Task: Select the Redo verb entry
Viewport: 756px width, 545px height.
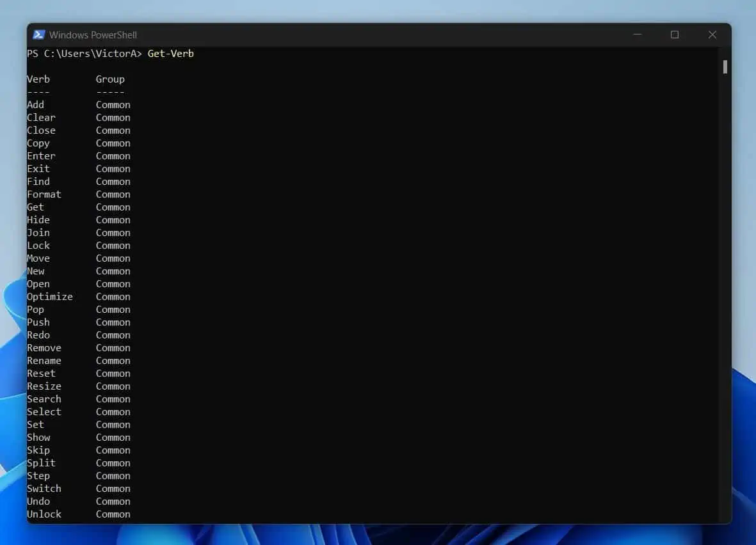Action: pyautogui.click(x=38, y=335)
